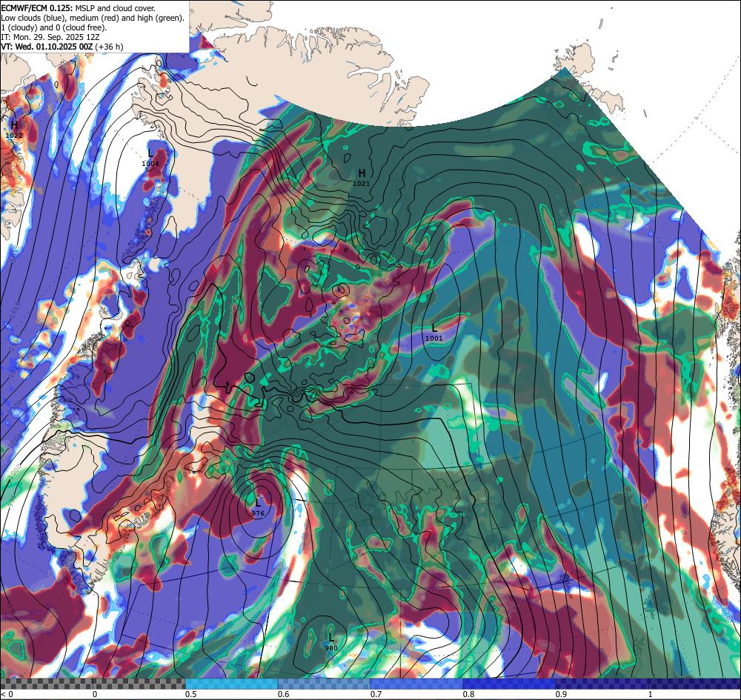The image size is (741, 700).
Task: Click the color bar segment between 0.7 and 0.8
Action: [x=416, y=684]
